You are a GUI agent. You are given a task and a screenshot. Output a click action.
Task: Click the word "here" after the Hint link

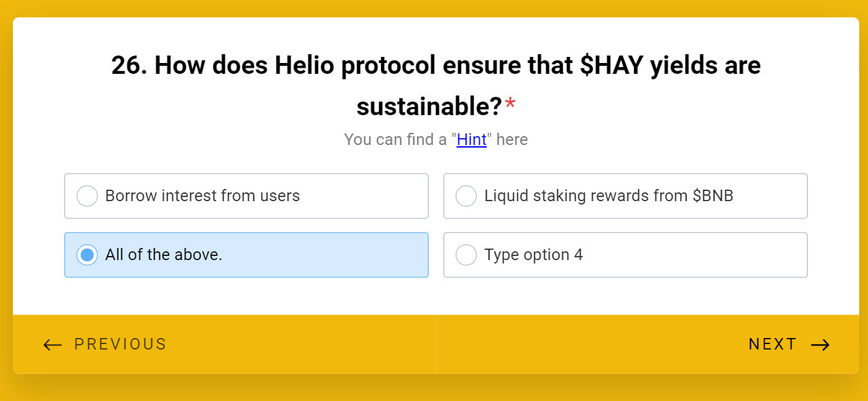tap(512, 140)
